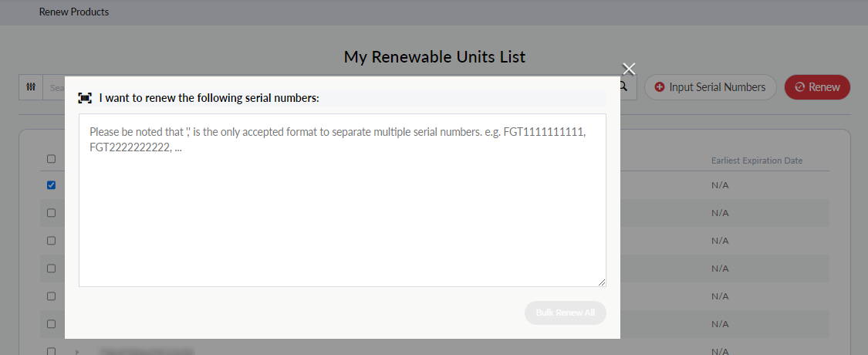
Task: Open the filter settings icon beside search
Action: (x=31, y=87)
